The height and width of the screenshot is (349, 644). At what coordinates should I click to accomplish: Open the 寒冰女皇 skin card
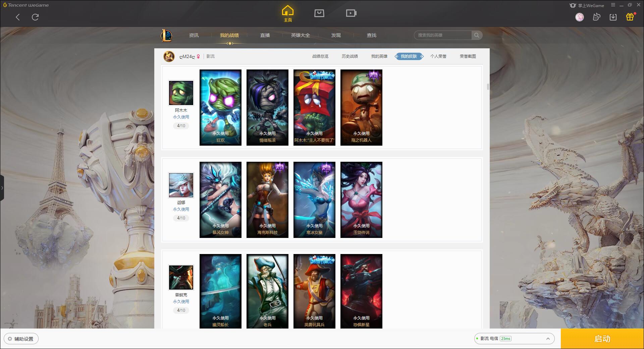tap(314, 200)
